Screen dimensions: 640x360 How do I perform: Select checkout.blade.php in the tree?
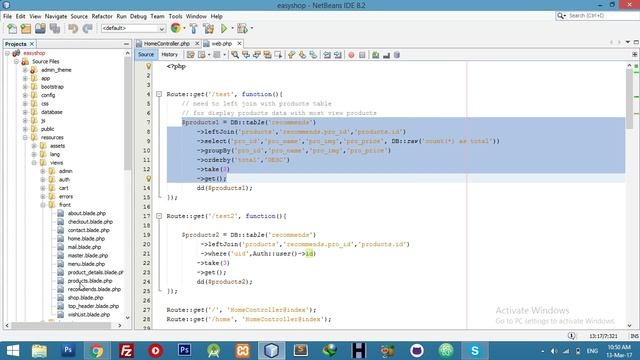[x=90, y=222]
